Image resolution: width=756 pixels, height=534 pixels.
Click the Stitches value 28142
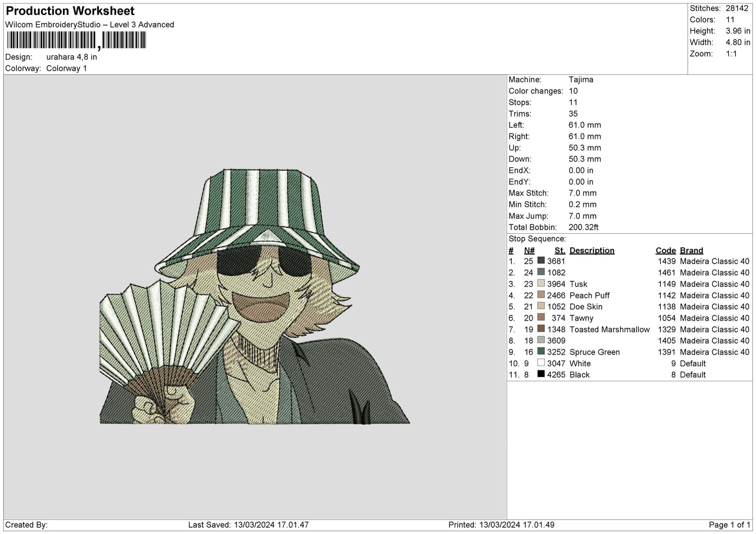[x=738, y=8]
